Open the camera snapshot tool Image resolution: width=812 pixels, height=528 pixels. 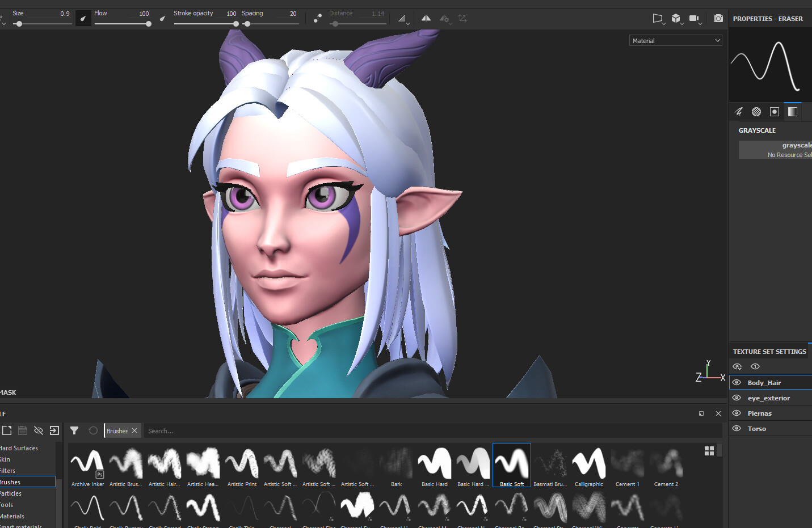pos(718,18)
